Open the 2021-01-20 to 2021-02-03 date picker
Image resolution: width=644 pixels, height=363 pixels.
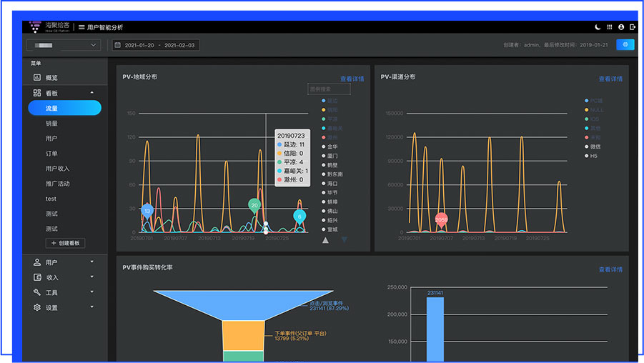[156, 45]
